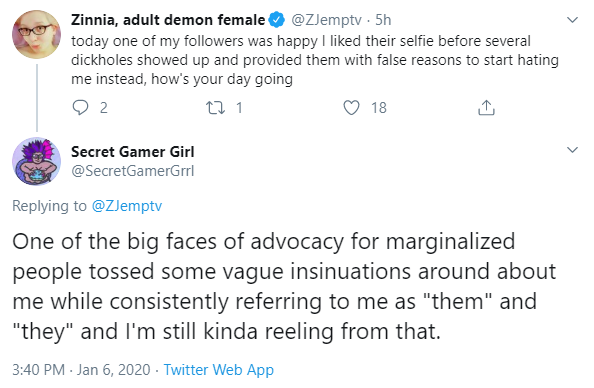Retweet Zinnia's tweet via the retweet icon
This screenshot has height=388, width=594.
(x=215, y=108)
